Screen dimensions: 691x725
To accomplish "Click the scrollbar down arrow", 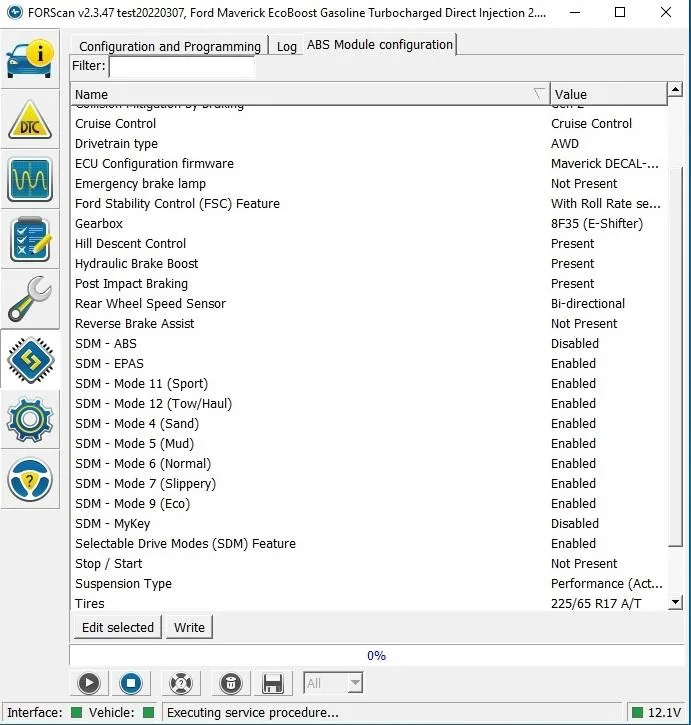I will point(675,602).
